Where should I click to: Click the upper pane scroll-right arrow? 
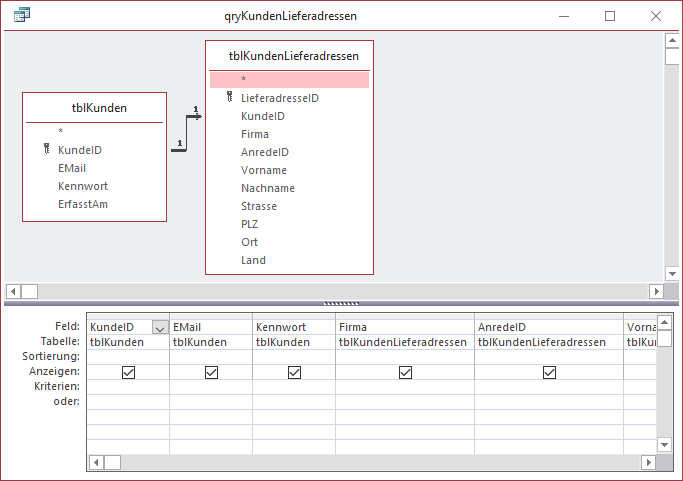(656, 291)
